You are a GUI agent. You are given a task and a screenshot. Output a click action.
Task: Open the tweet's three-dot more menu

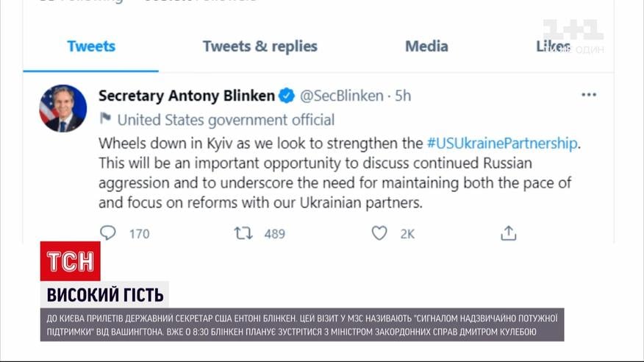tap(589, 95)
